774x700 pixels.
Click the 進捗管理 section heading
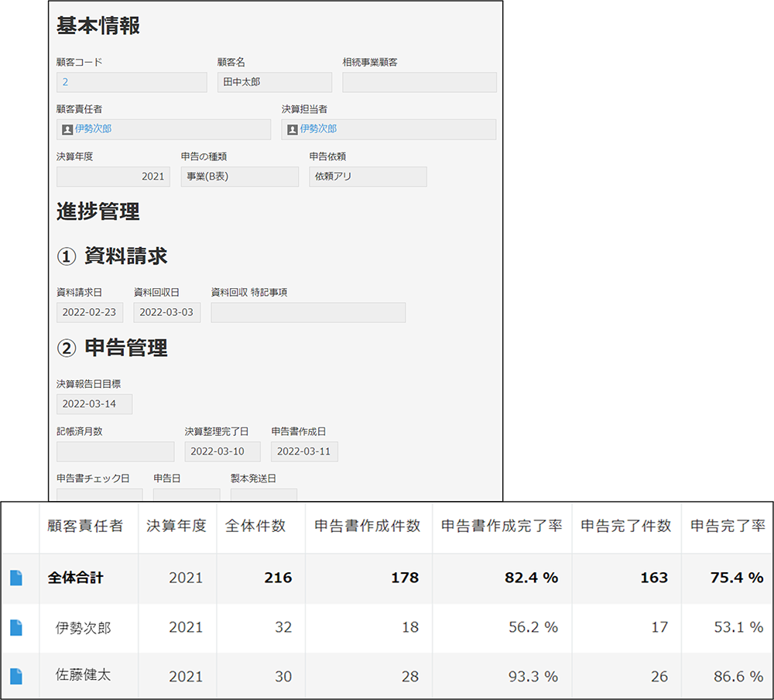pyautogui.click(x=98, y=212)
